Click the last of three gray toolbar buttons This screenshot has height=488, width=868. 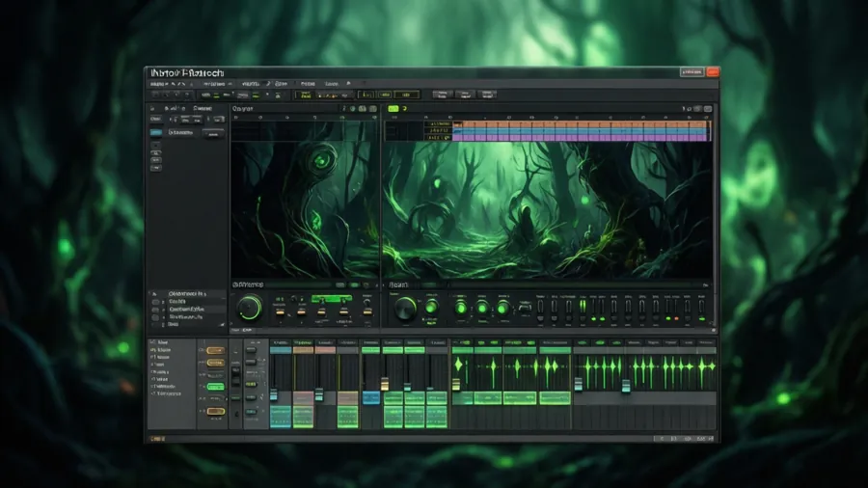(487, 95)
